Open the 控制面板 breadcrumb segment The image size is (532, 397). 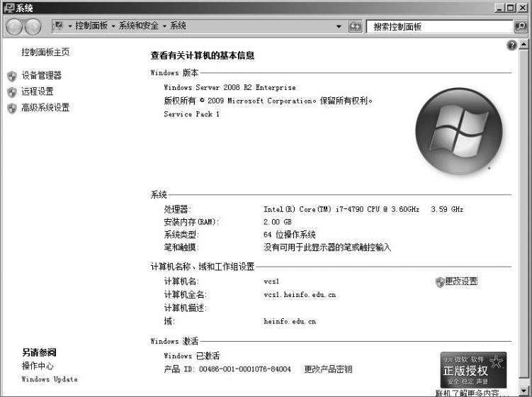[x=91, y=26]
